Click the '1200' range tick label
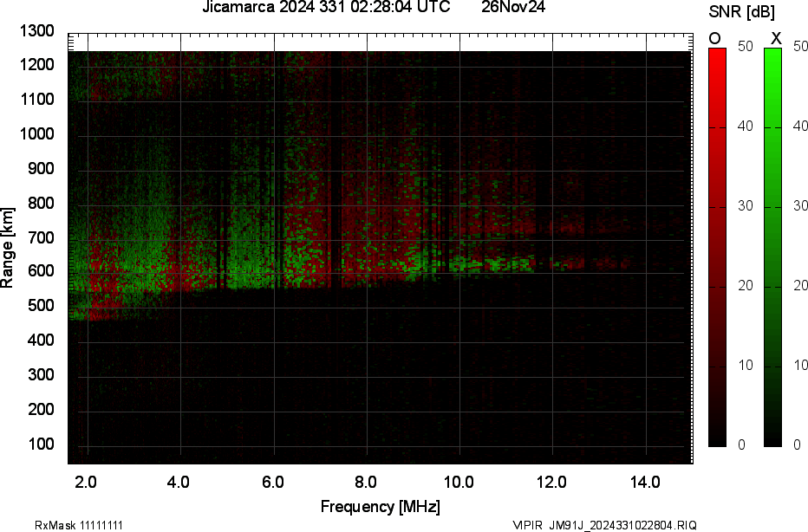Screen dimensions: 808x532 coord(37,64)
